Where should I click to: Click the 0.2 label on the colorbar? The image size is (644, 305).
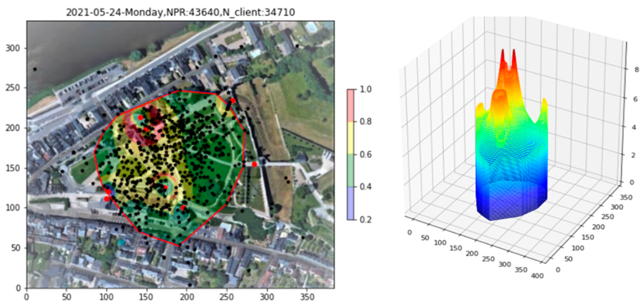click(x=365, y=220)
